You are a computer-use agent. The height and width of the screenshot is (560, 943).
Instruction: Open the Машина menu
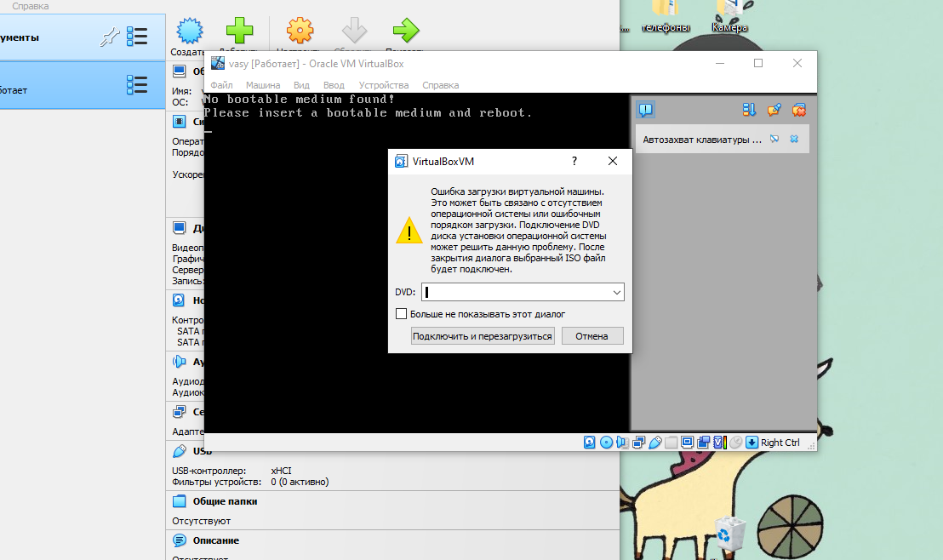(263, 85)
